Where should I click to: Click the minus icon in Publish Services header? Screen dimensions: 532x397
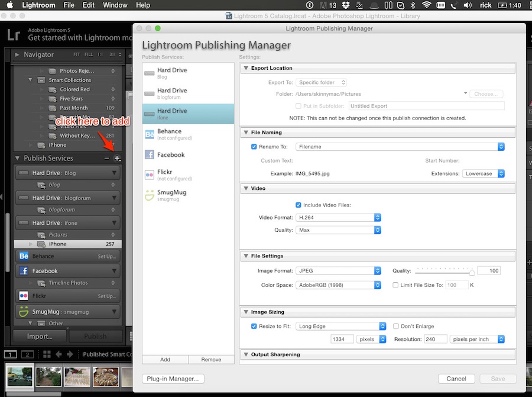[107, 158]
